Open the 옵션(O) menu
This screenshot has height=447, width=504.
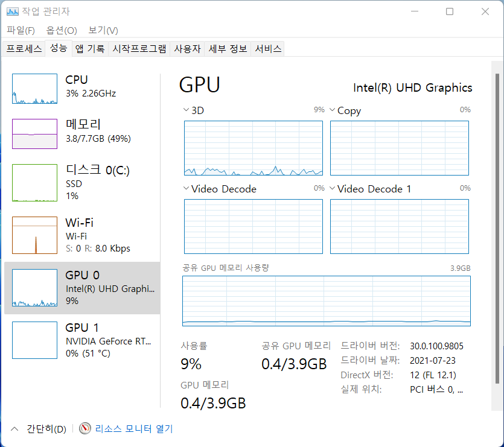(x=62, y=30)
